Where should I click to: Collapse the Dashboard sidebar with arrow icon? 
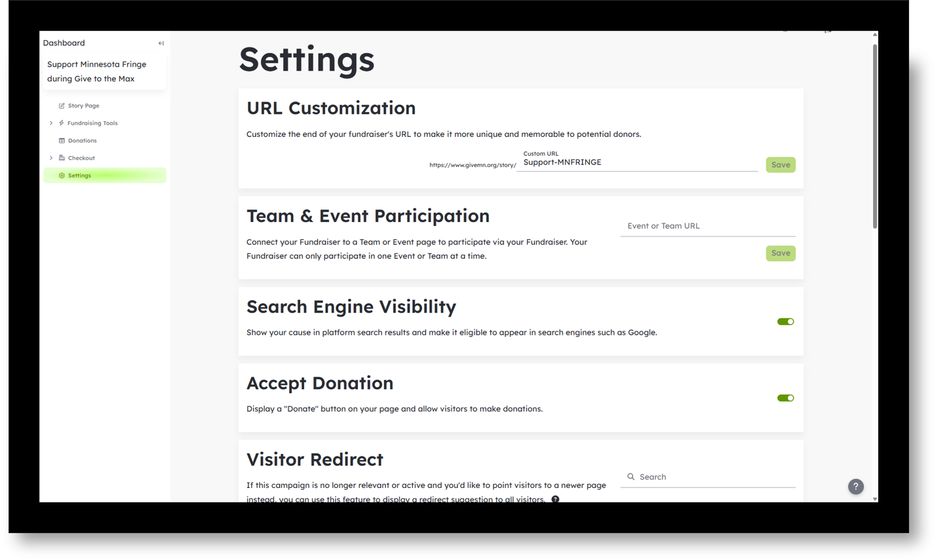coord(161,43)
